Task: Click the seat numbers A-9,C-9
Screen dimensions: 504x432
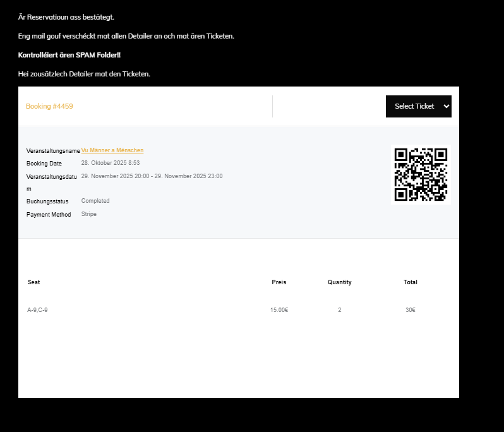Action: 37,310
